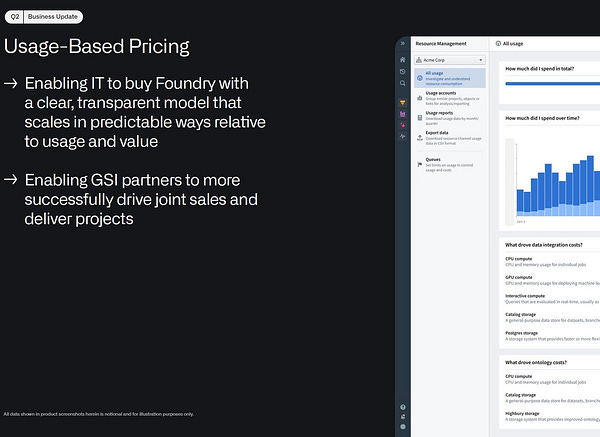600x437 pixels.
Task: Open the Usage accounts section
Action: (x=450, y=98)
